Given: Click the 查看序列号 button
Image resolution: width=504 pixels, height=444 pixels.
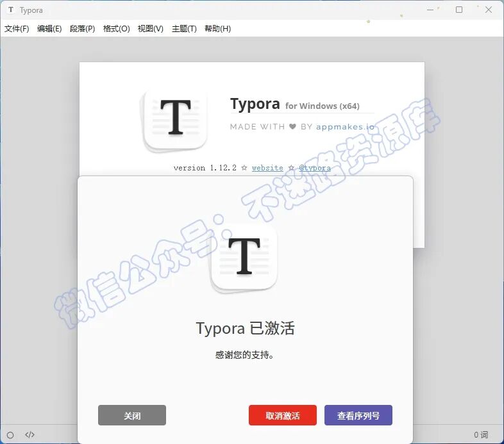Looking at the screenshot, I should [x=358, y=415].
